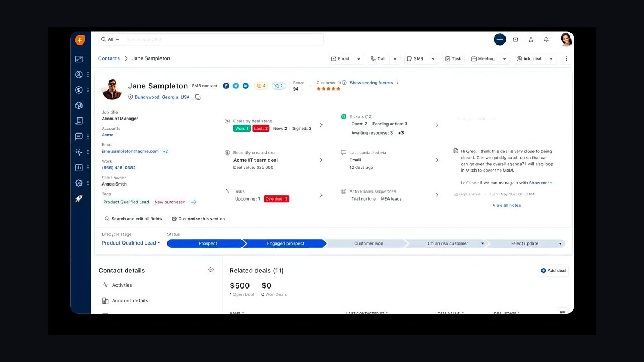Open the Contacts person icon in sidebar
Viewport: 644px width, 362px height.
[79, 75]
